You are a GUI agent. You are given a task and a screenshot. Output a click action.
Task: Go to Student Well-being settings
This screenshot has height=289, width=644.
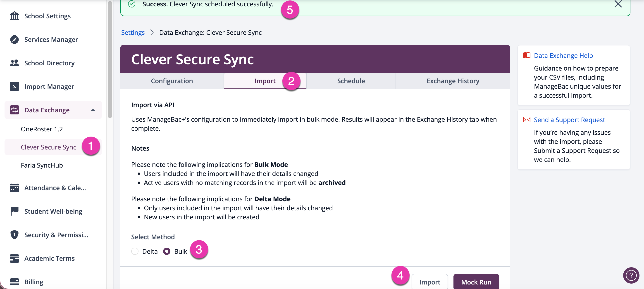pyautogui.click(x=53, y=211)
